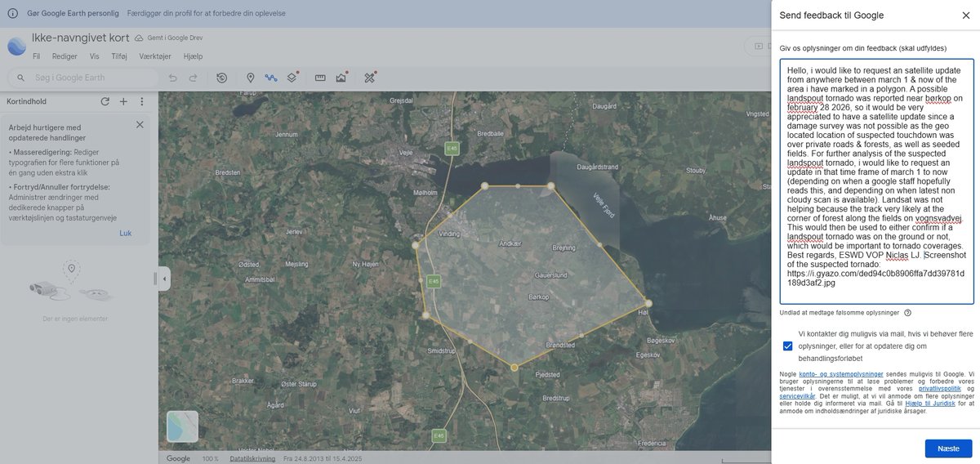Click the Andkær map label
The height and width of the screenshot is (464, 980).
coord(510,242)
